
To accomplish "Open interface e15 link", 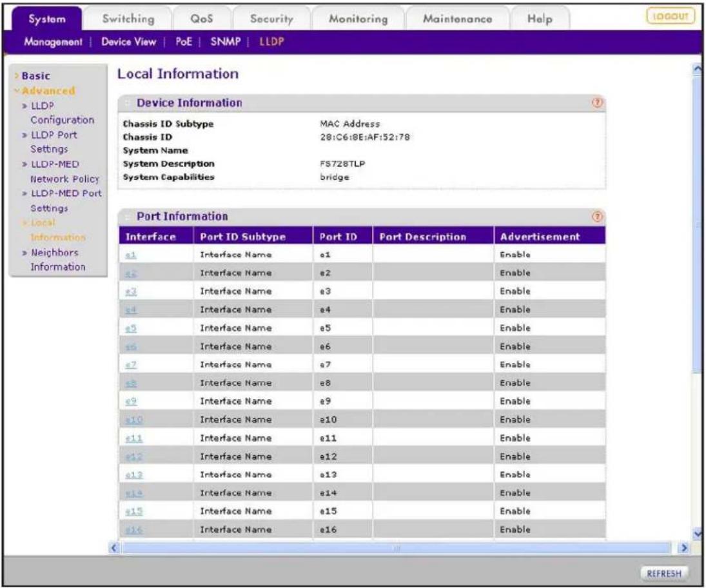I will point(133,512).
